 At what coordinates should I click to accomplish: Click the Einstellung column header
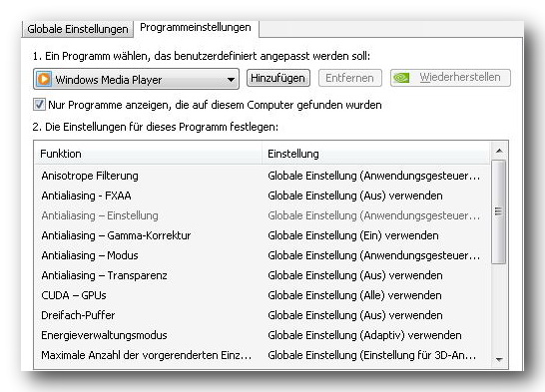point(376,154)
